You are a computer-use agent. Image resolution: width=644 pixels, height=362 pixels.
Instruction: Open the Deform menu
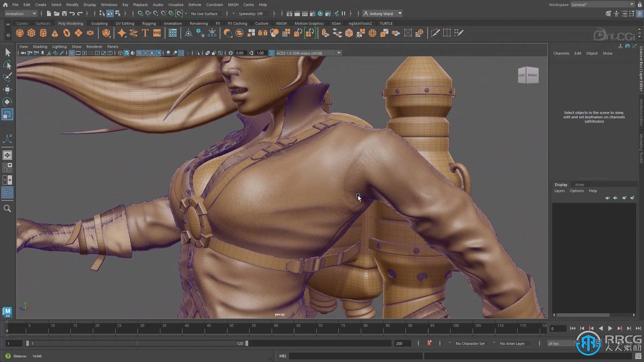pos(195,4)
